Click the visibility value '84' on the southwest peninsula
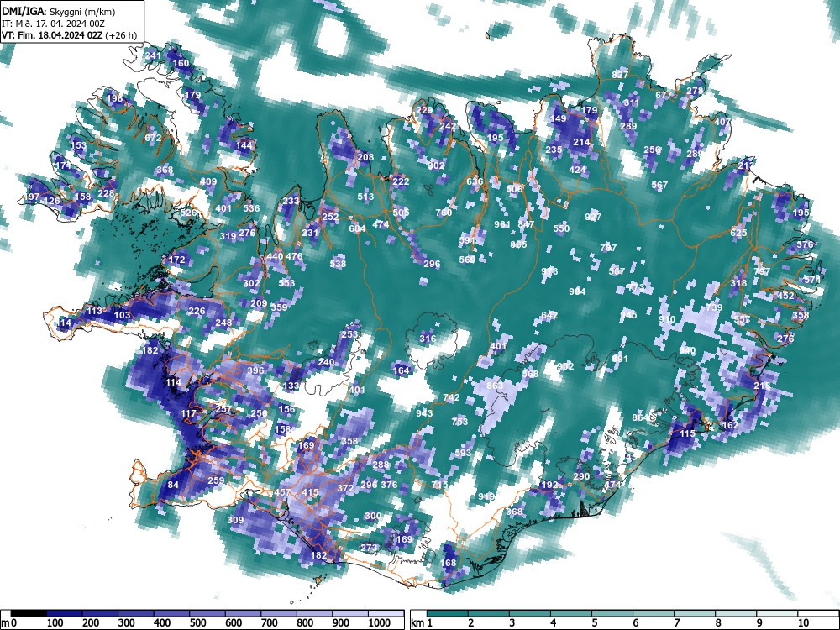The width and height of the screenshot is (840, 630). pyautogui.click(x=173, y=486)
